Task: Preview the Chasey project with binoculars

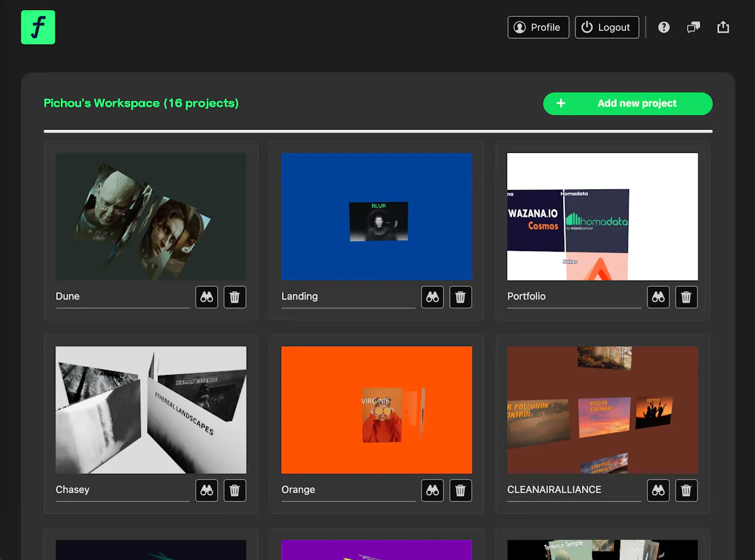Action: [207, 490]
